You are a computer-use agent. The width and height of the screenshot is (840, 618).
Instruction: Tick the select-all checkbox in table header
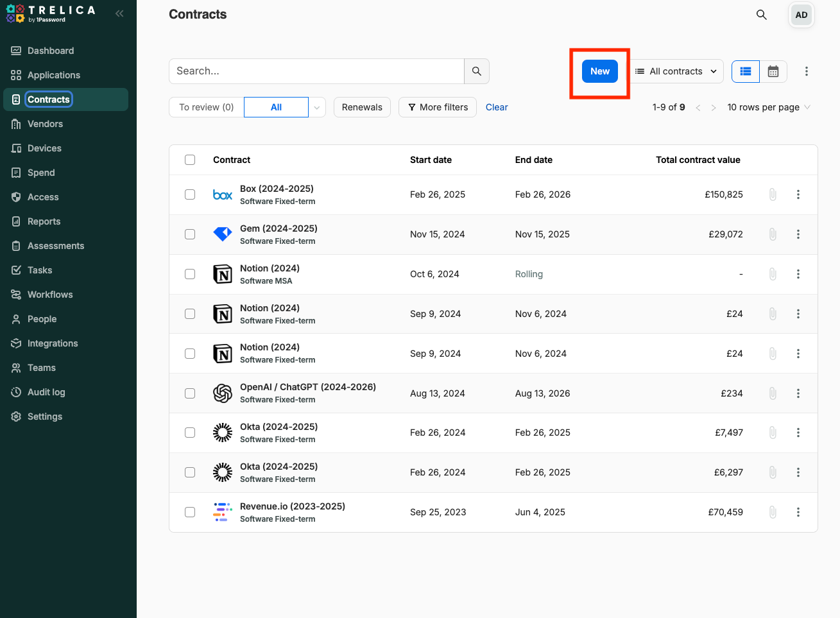pos(190,160)
